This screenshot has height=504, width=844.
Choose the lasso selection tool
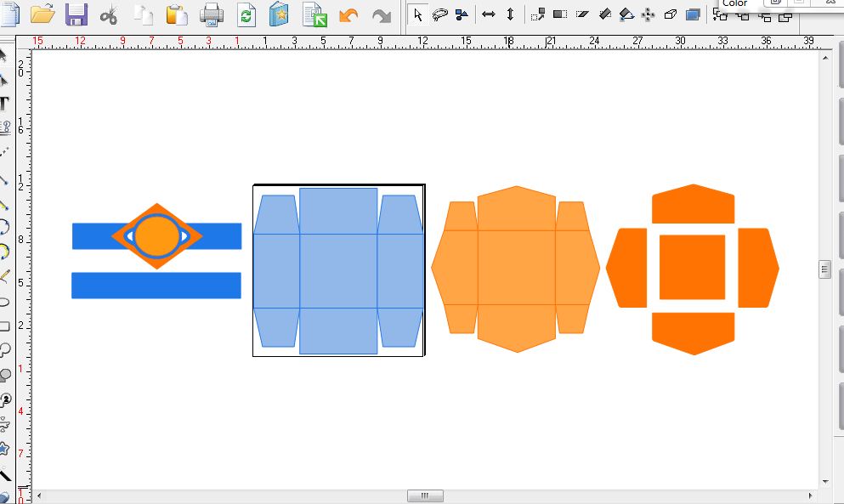click(x=439, y=14)
